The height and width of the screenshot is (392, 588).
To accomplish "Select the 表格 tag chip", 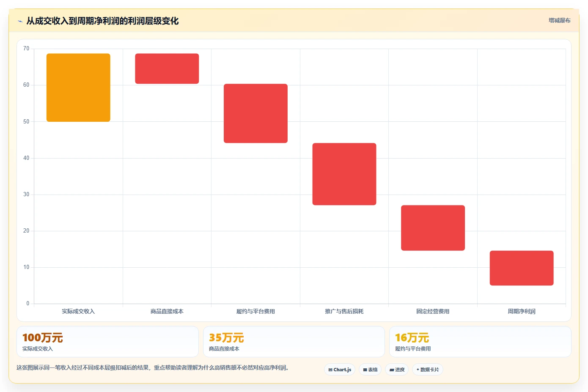I will (x=370, y=370).
